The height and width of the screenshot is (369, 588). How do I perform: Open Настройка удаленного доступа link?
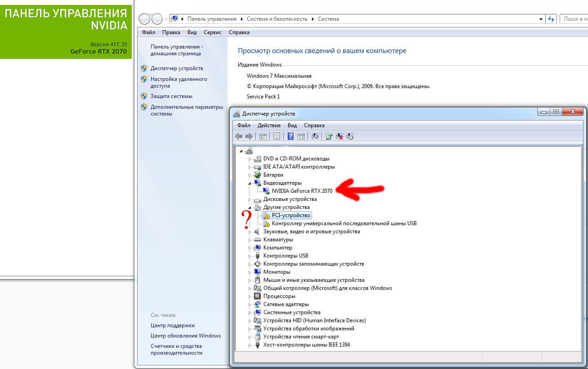[x=179, y=82]
